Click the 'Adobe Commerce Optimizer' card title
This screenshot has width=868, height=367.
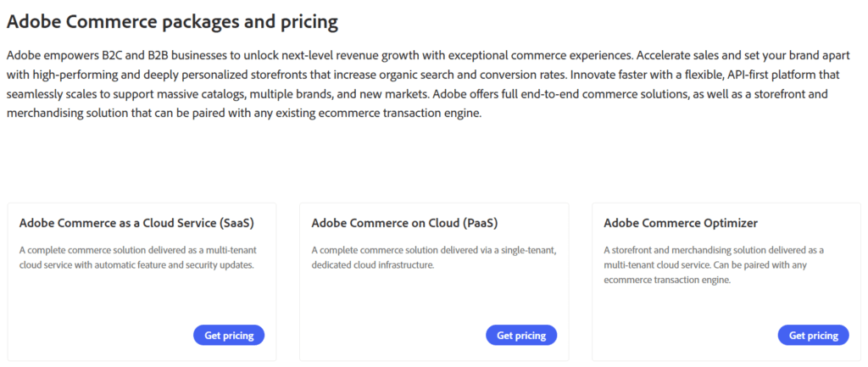pyautogui.click(x=681, y=223)
